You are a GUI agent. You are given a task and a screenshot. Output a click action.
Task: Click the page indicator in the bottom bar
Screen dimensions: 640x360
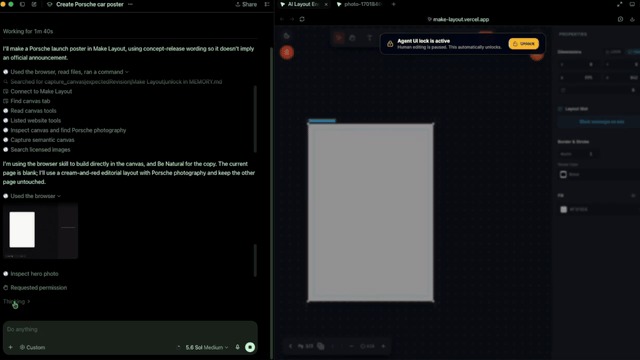306,346
